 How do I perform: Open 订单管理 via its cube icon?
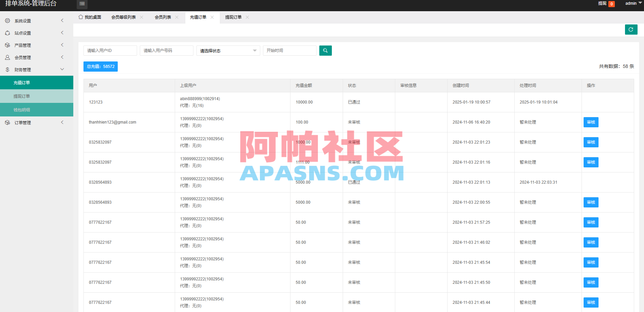point(7,122)
